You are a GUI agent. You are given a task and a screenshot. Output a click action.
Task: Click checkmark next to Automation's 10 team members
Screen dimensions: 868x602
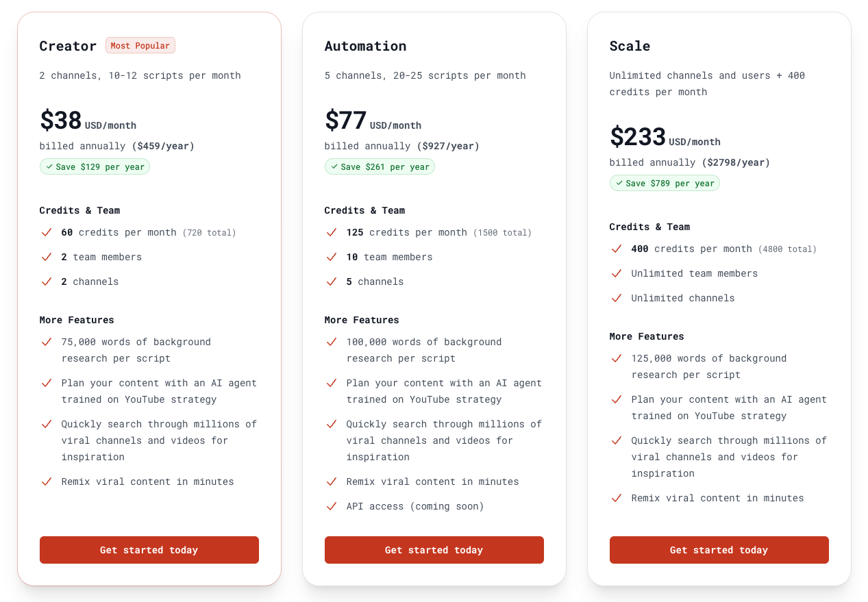[332, 258]
